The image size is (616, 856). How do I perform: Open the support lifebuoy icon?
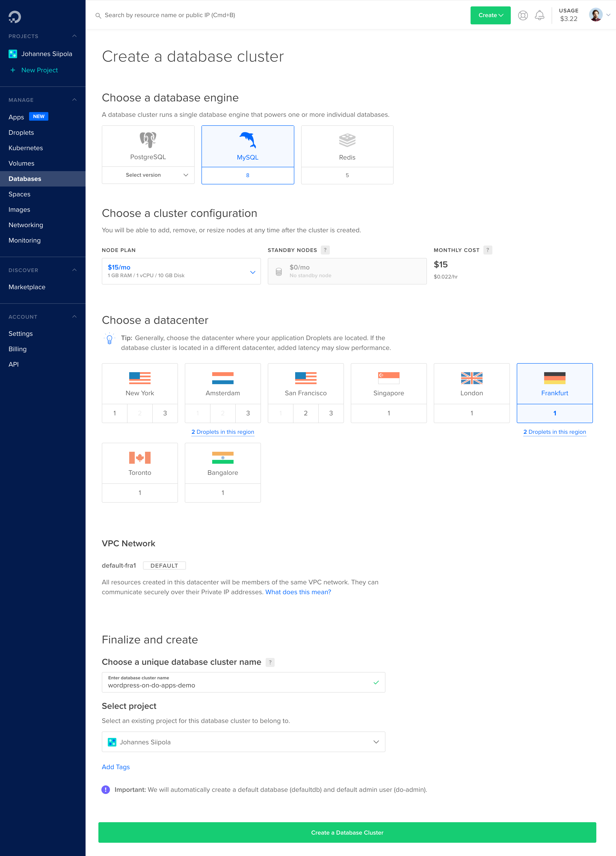(x=523, y=15)
